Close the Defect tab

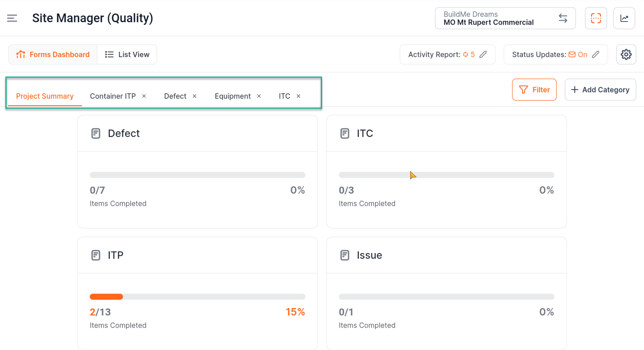195,96
